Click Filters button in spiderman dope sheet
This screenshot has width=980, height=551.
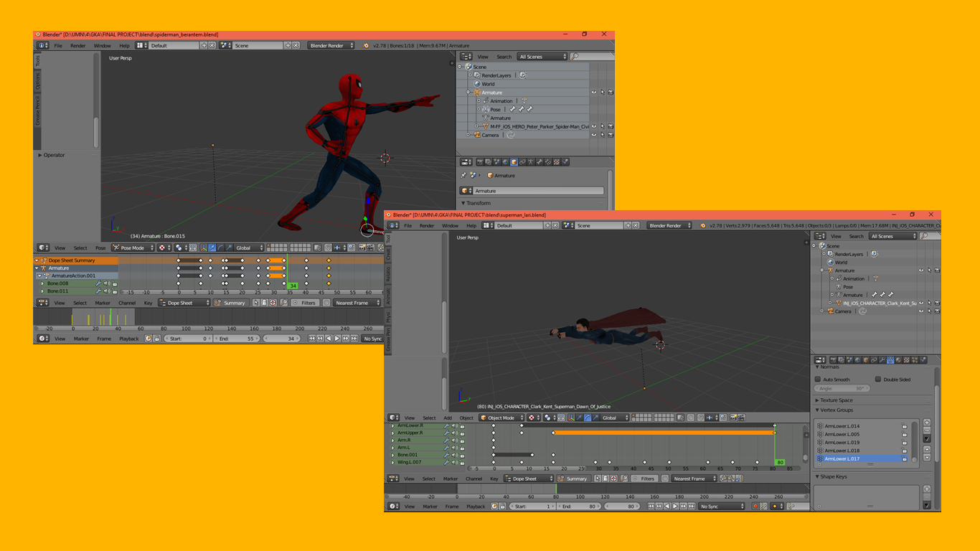[x=306, y=303]
